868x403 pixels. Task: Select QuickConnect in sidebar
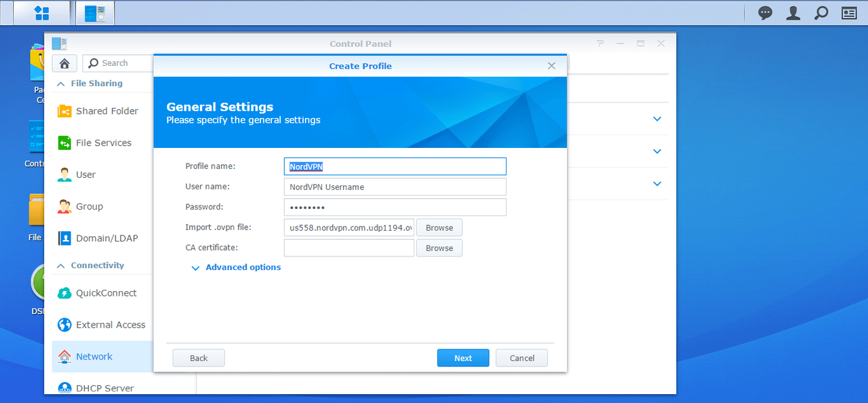(103, 293)
